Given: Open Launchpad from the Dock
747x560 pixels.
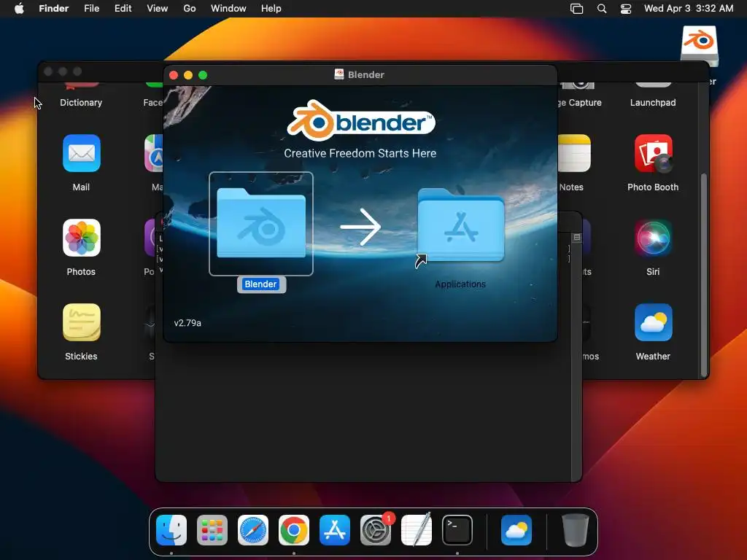Looking at the screenshot, I should pyautogui.click(x=212, y=530).
